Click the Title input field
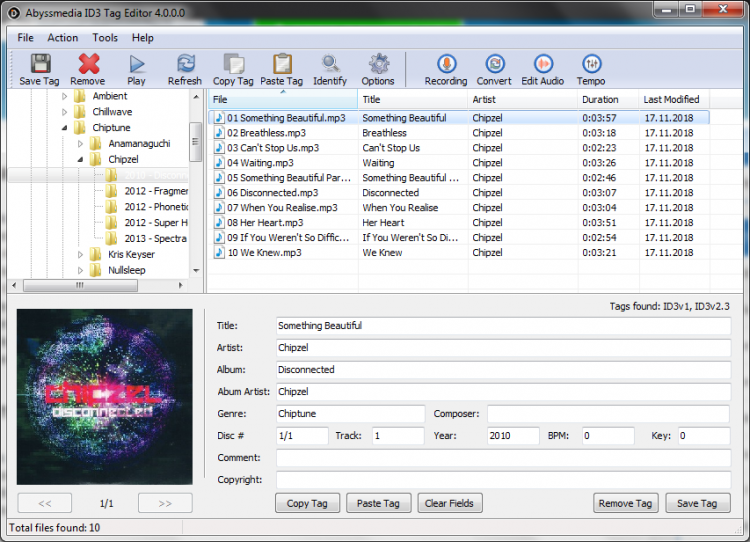The height and width of the screenshot is (542, 750). coord(503,326)
